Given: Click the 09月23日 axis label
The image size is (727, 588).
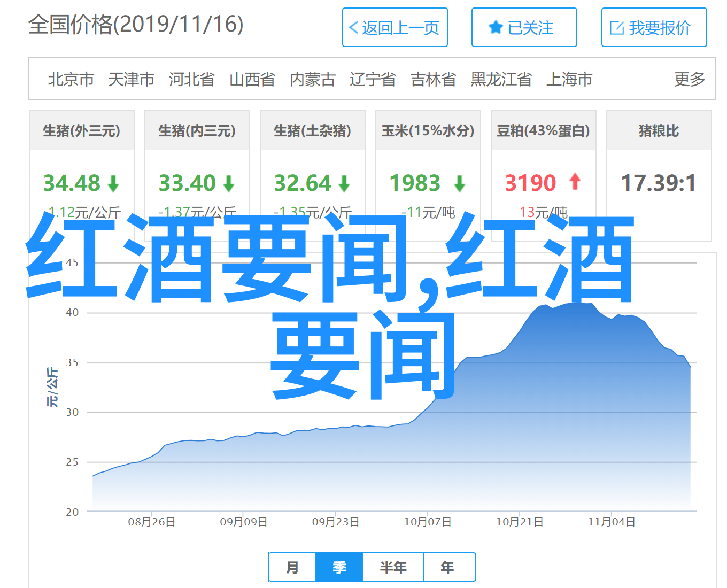Looking at the screenshot, I should (x=336, y=522).
